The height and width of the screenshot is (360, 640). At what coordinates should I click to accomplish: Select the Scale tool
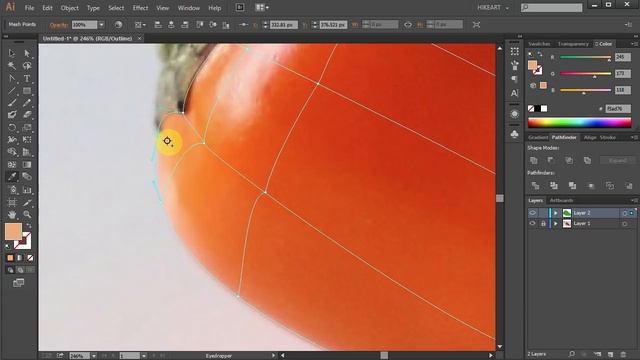click(x=27, y=127)
